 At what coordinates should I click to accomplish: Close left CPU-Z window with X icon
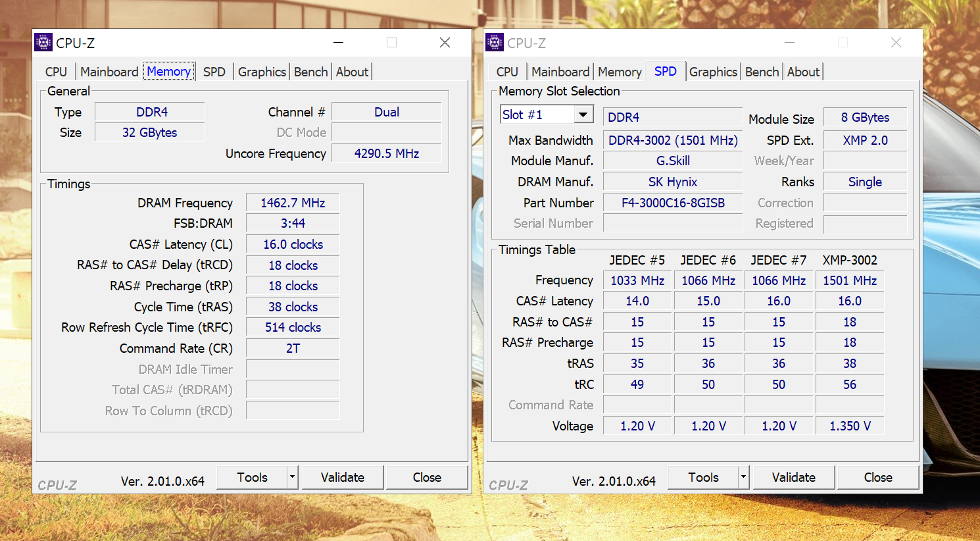445,43
